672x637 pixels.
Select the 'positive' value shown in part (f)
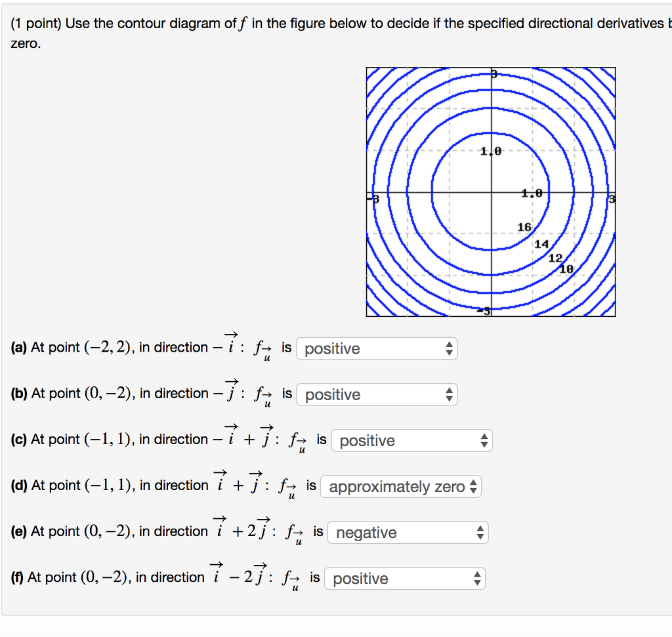coord(361,578)
